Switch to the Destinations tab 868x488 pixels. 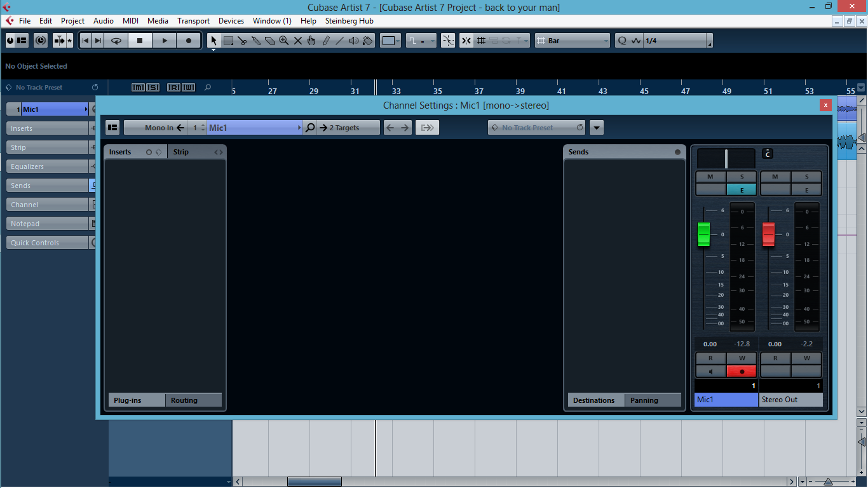[595, 400]
